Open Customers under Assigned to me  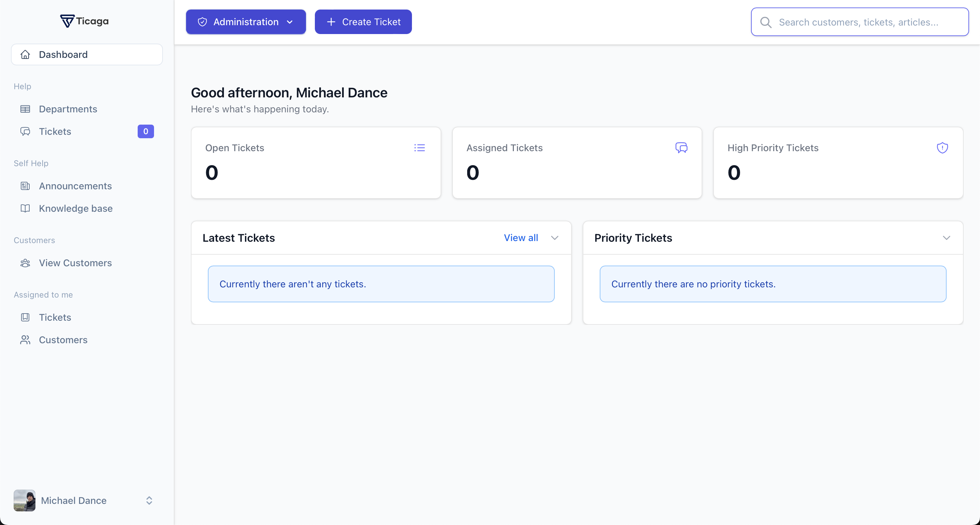[87, 339]
